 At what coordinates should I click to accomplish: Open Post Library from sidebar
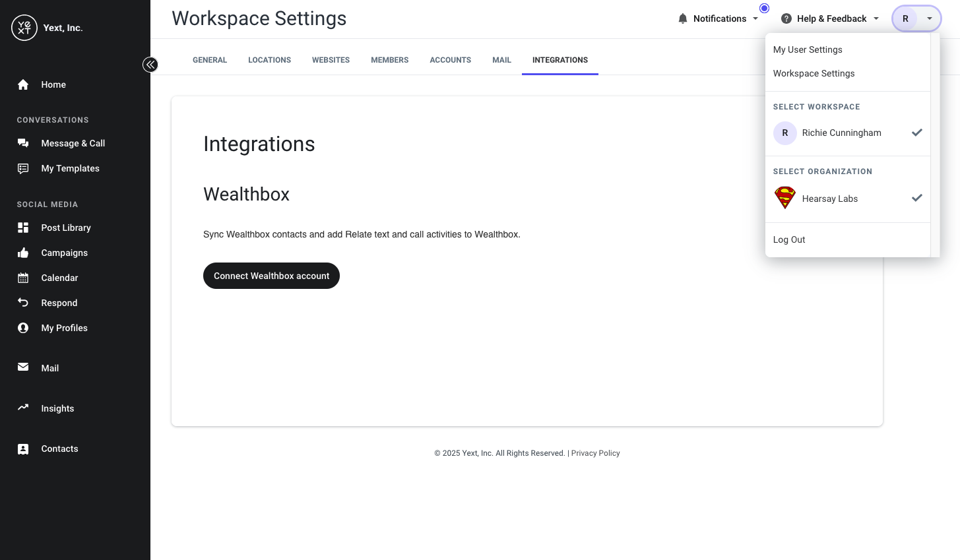(66, 228)
